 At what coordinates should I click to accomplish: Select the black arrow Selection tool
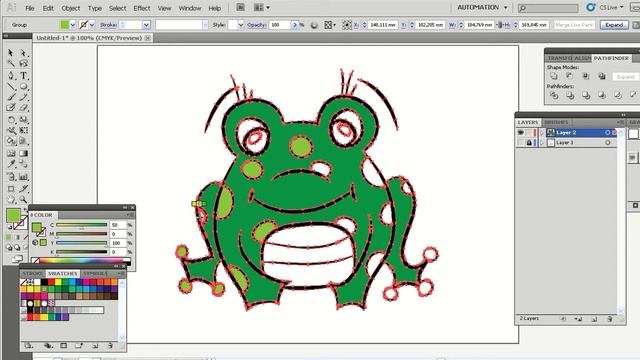[11, 53]
